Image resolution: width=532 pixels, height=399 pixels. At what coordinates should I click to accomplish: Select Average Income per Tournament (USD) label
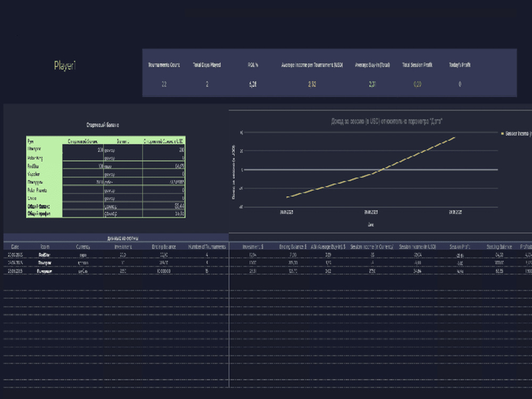[312, 65]
